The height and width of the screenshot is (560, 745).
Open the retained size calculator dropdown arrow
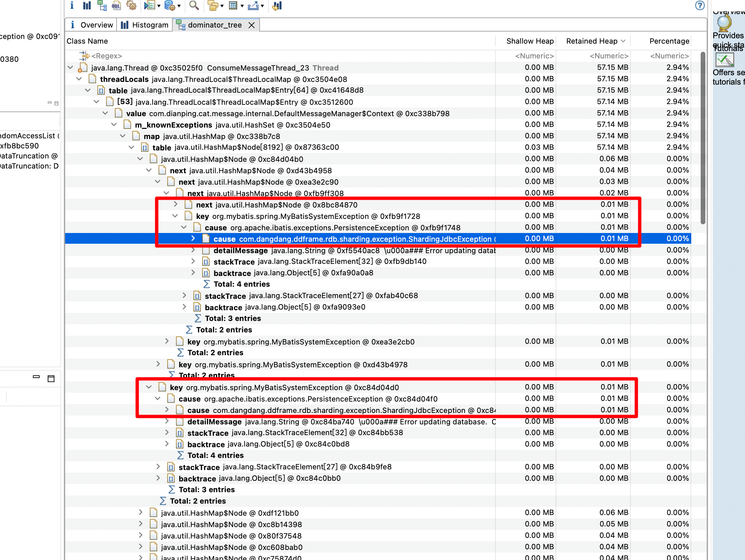pyautogui.click(x=242, y=6)
